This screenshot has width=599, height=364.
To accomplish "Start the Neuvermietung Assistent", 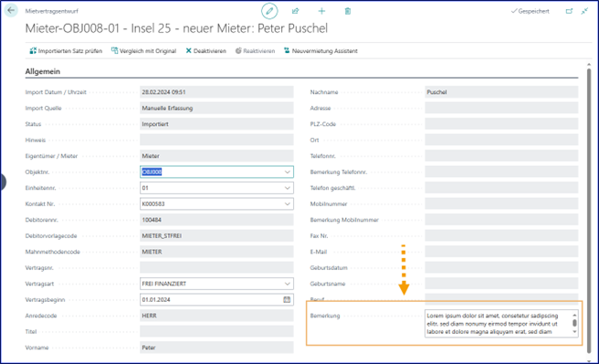I will coord(321,51).
